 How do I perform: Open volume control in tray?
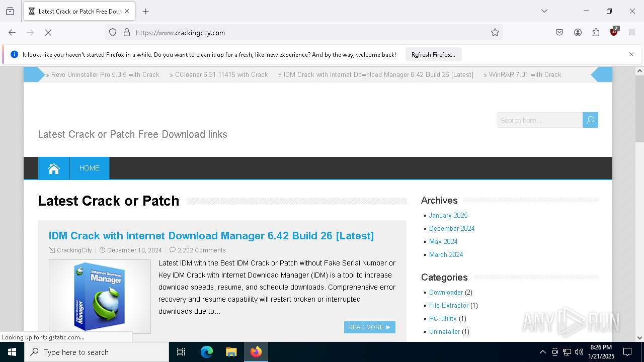tap(579, 352)
